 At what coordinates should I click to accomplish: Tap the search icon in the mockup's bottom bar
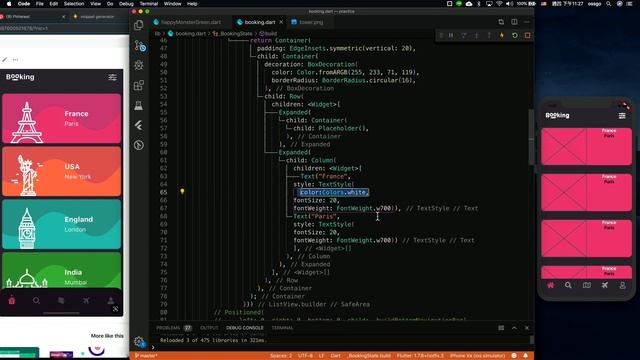coord(36,300)
